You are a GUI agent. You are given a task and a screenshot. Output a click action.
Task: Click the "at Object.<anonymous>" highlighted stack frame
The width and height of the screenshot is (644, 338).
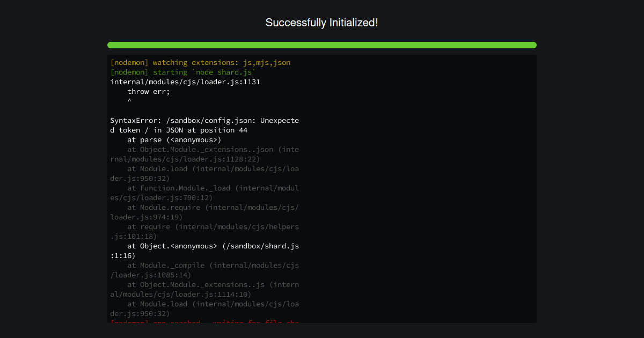point(204,246)
